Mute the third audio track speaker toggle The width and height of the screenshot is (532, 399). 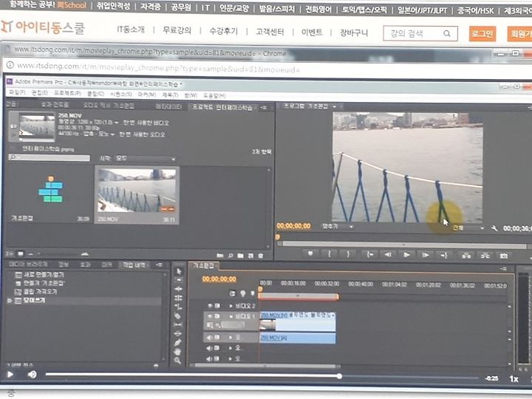click(x=209, y=358)
